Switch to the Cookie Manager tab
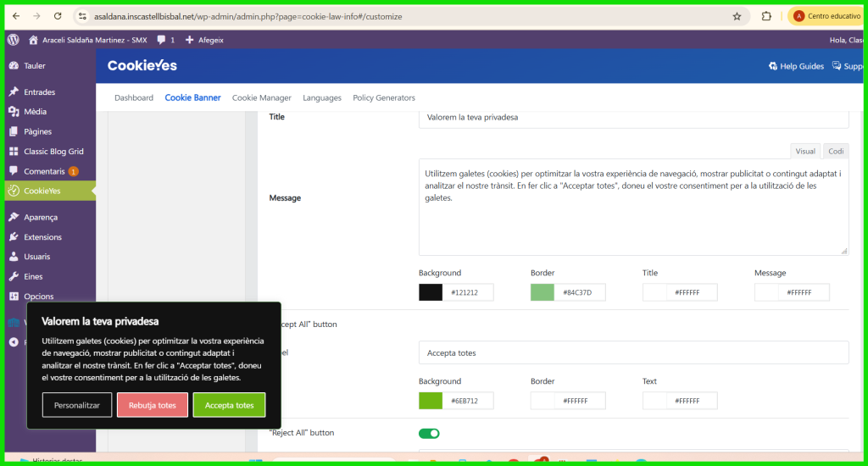The image size is (868, 466). pos(261,97)
